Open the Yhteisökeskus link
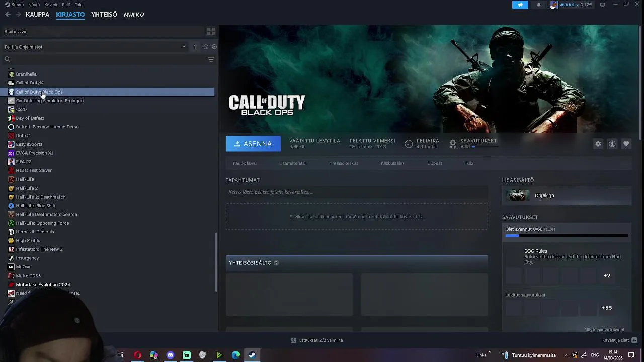 click(344, 163)
